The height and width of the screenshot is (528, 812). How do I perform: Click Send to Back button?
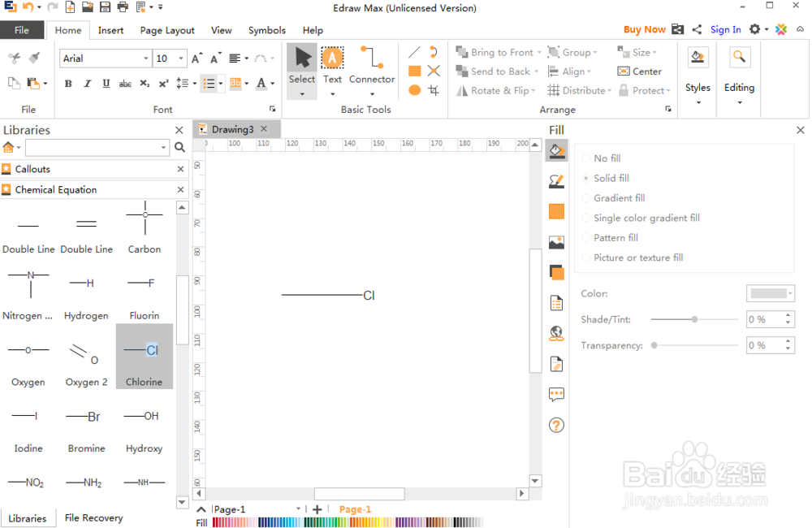pos(494,71)
